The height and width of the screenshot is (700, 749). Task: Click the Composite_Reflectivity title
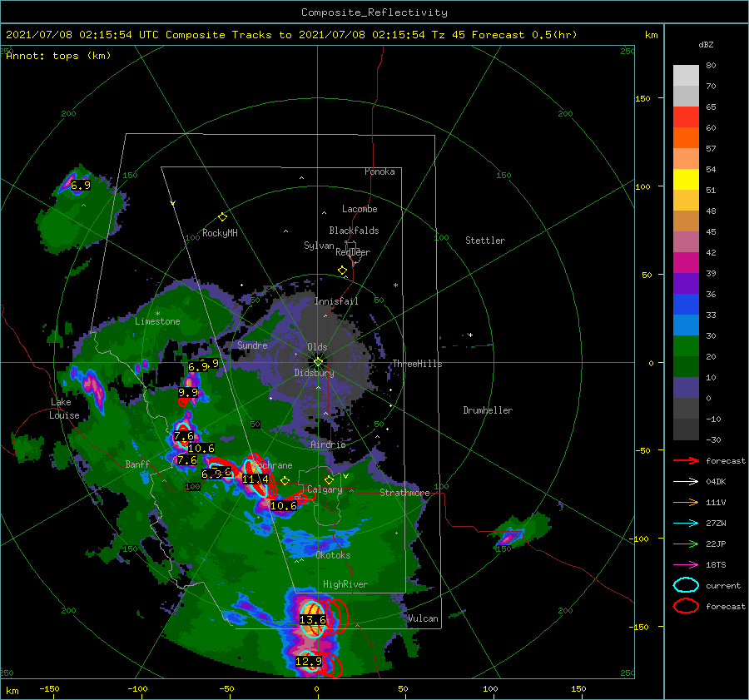374,12
